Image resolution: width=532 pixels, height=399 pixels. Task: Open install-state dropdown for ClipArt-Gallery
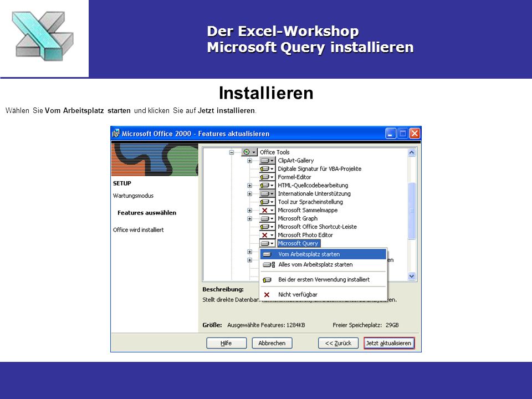coord(267,161)
